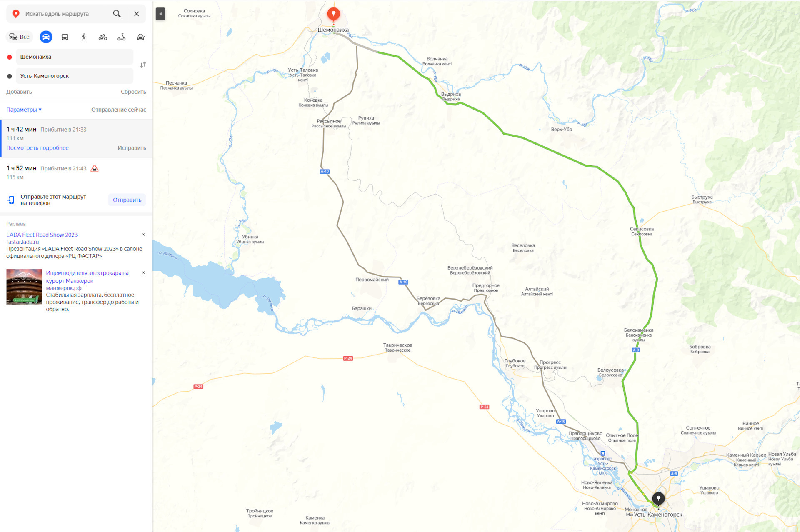This screenshot has height=532, width=800.
Task: Swap start and destination points
Action: click(x=143, y=65)
